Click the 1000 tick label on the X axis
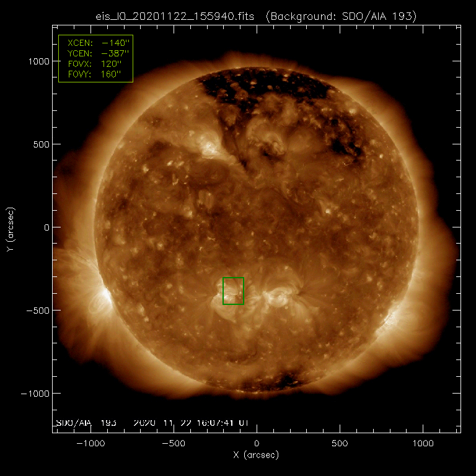Screen dimensions: 476x476 coord(422,444)
